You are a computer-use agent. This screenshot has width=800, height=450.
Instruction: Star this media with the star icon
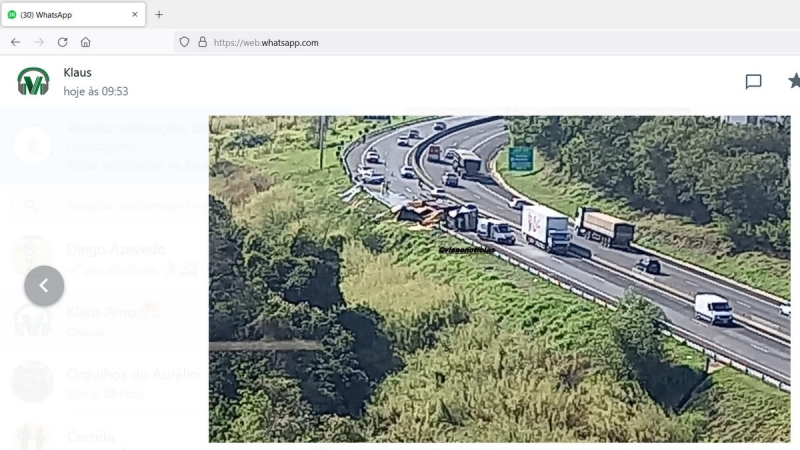795,81
